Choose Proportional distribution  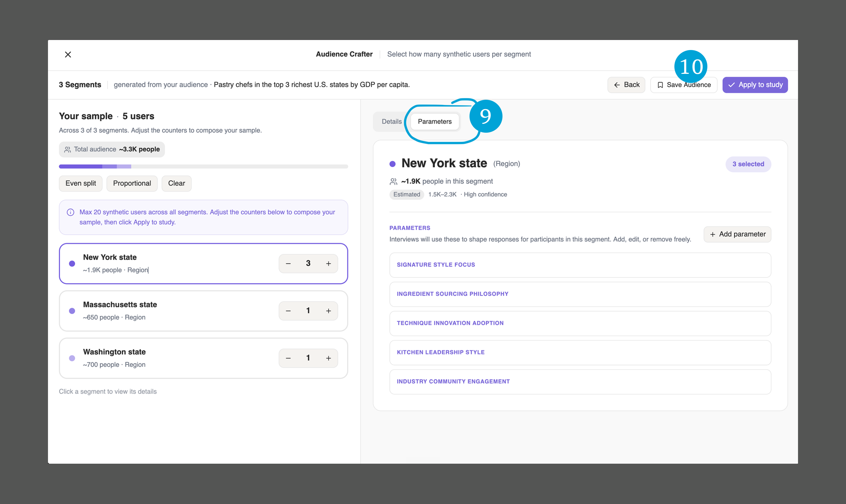pyautogui.click(x=132, y=183)
